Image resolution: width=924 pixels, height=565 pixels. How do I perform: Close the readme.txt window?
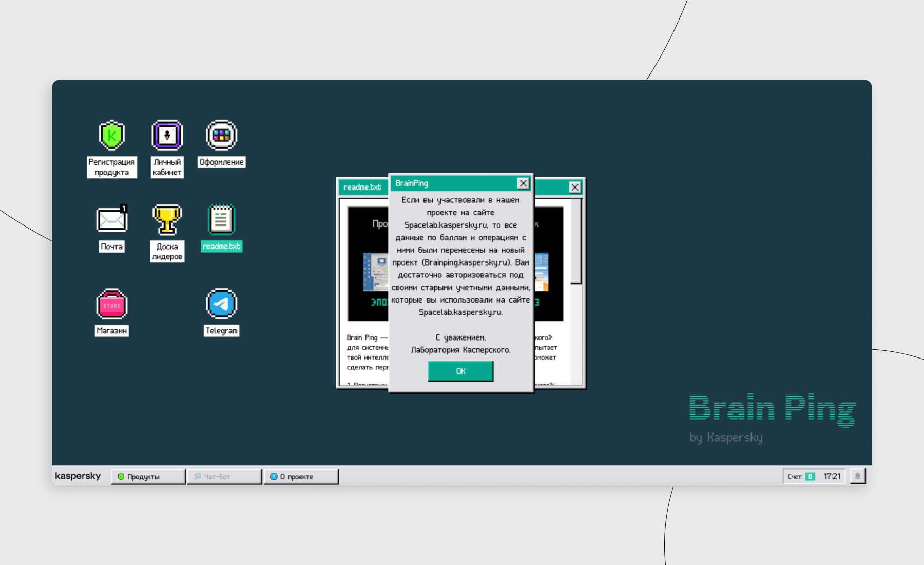575,187
